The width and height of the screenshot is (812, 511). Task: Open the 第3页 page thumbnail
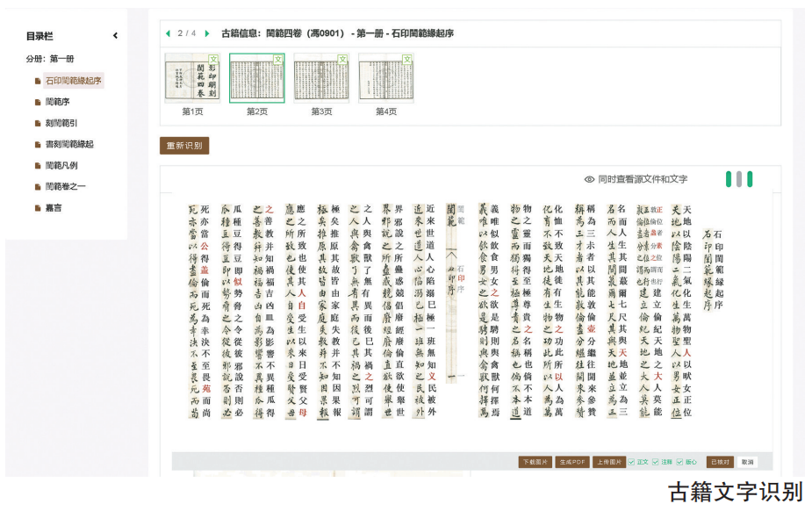[321, 79]
